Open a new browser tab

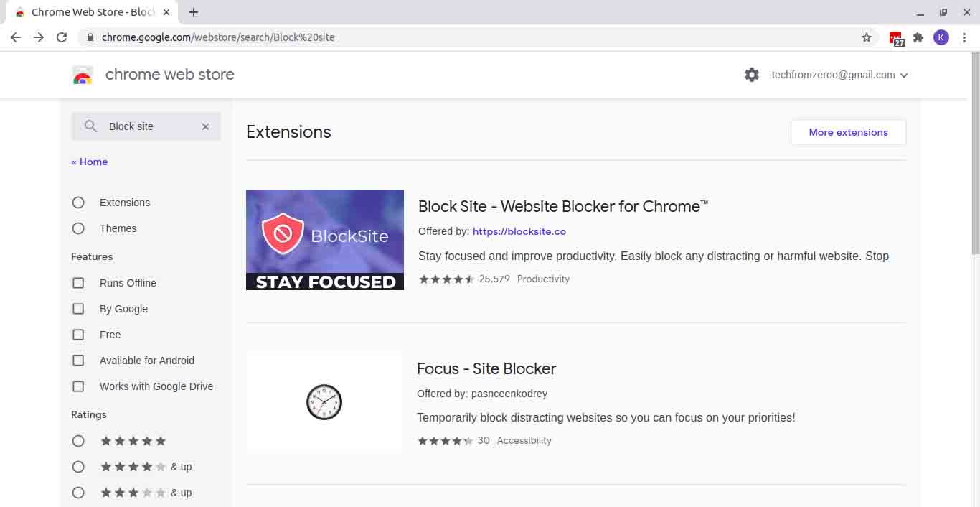[194, 12]
